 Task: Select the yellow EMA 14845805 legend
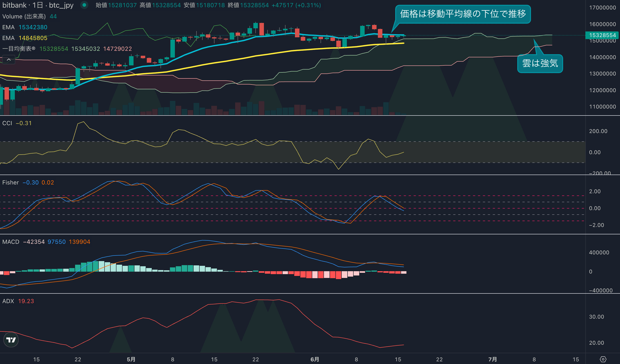coord(25,38)
